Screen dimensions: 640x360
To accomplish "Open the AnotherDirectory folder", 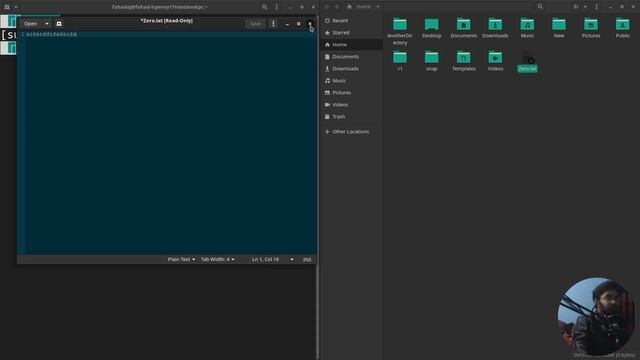I will click(x=400, y=31).
